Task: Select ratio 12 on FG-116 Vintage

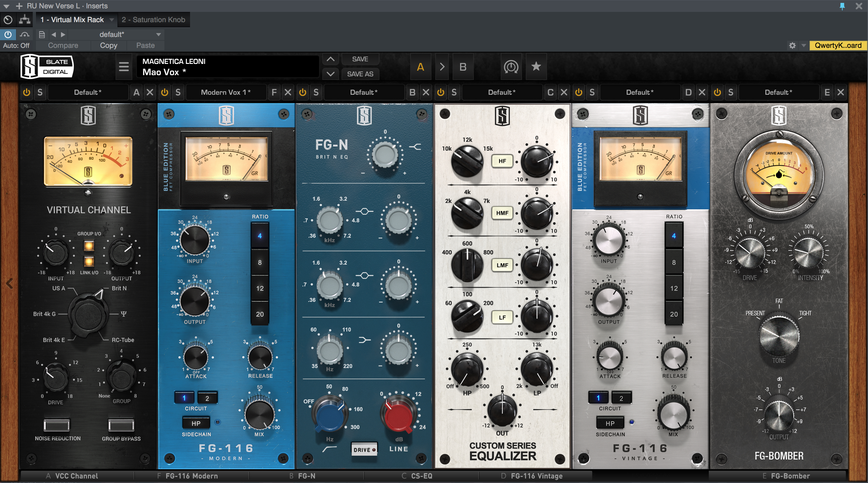Action: point(674,288)
